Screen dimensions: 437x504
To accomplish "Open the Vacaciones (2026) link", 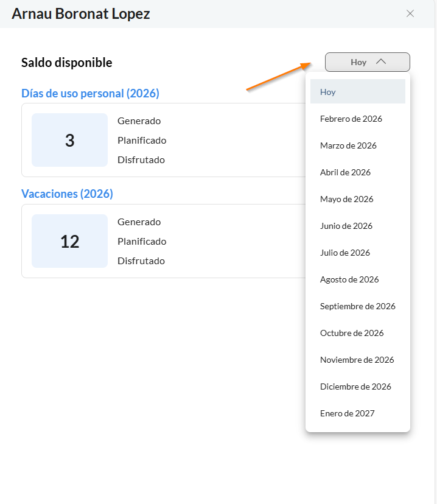I will (x=67, y=194).
